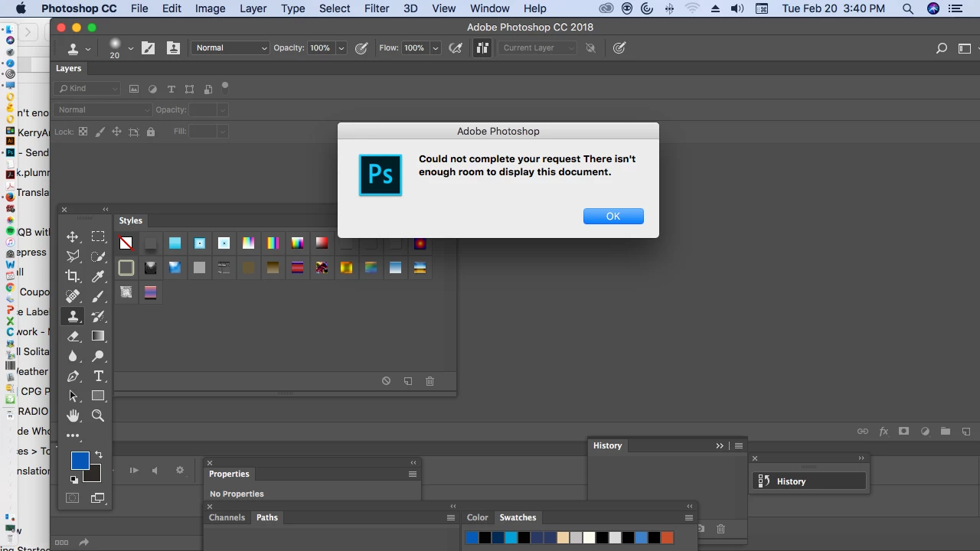The height and width of the screenshot is (551, 980).
Task: Click Delete Style trash icon in Styles panel
Action: pyautogui.click(x=430, y=381)
